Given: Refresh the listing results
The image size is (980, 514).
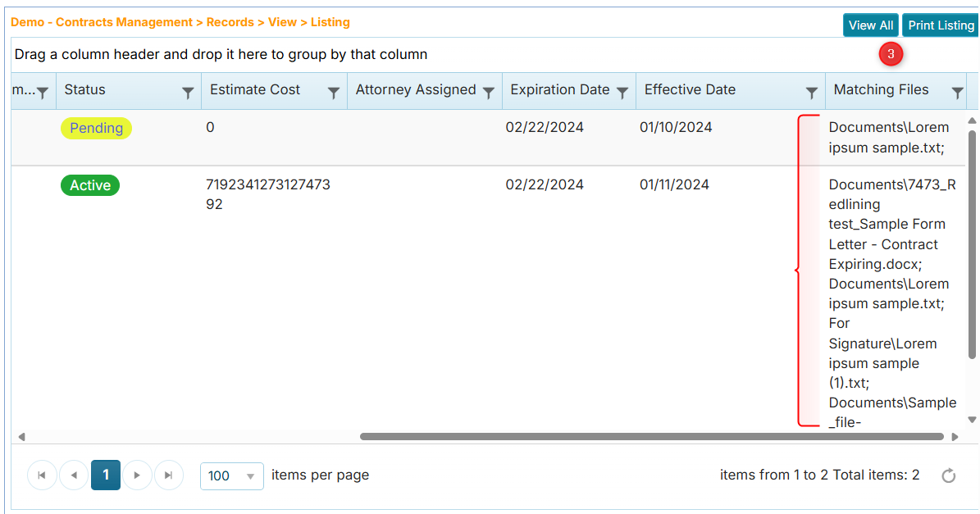Looking at the screenshot, I should point(949,475).
